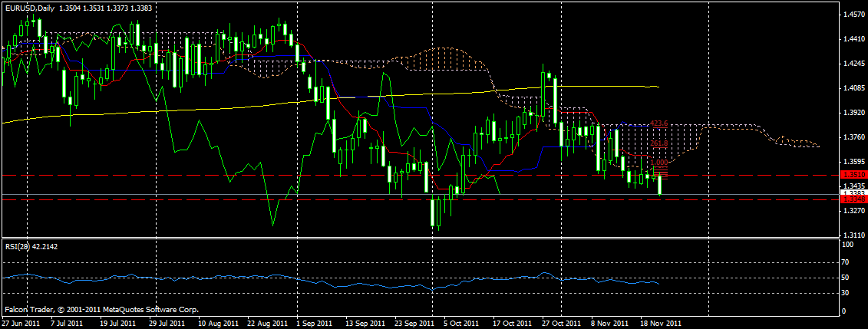Click the EURUSD,Daily chart title
Screen dimensions: 868x329
[x=35, y=7]
